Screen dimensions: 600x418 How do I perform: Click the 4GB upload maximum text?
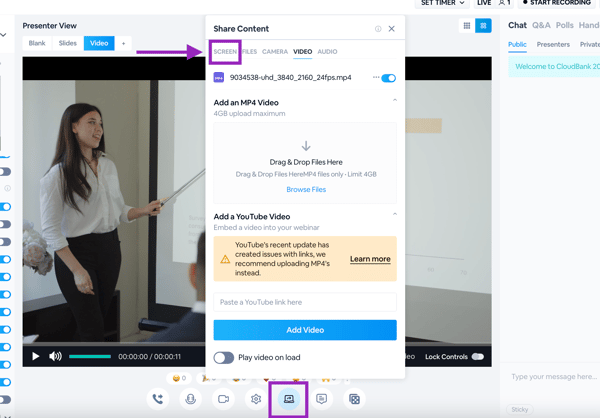[x=249, y=114]
